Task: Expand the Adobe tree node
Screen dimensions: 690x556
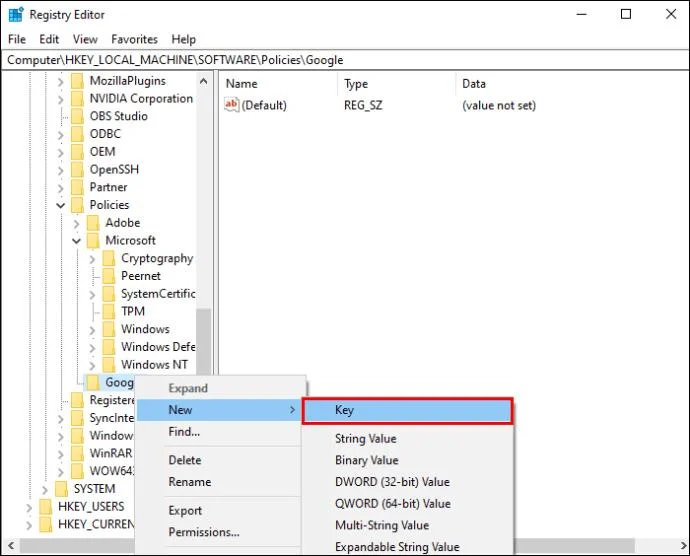Action: pos(77,224)
